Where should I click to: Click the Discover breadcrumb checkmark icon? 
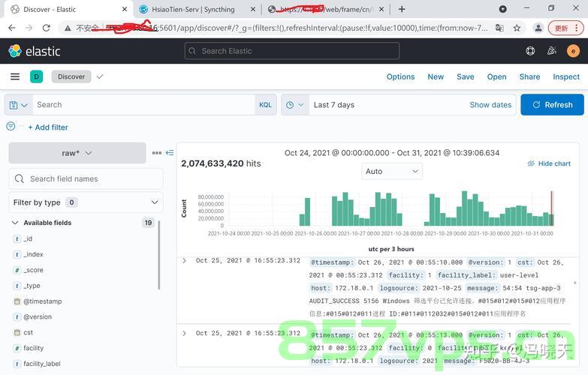[x=99, y=76]
